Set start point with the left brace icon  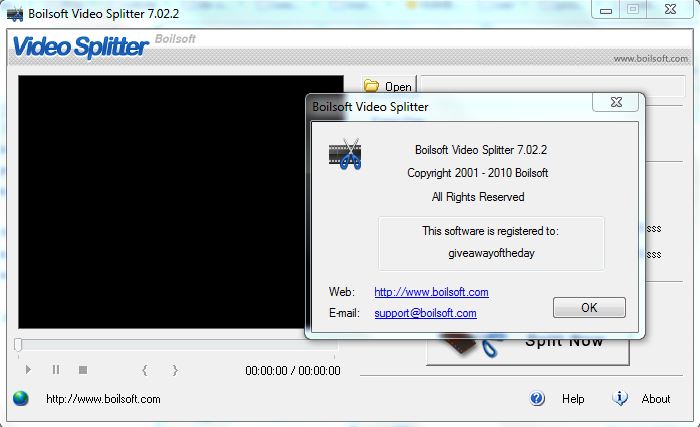[145, 370]
